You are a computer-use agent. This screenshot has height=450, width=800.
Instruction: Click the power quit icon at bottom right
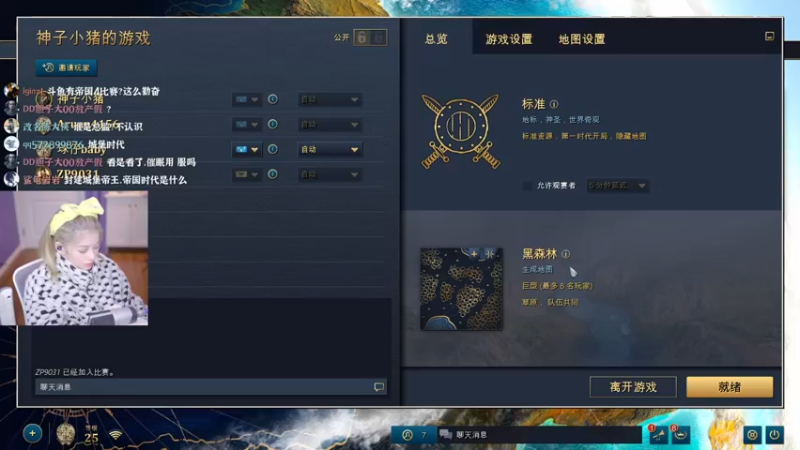(774, 435)
